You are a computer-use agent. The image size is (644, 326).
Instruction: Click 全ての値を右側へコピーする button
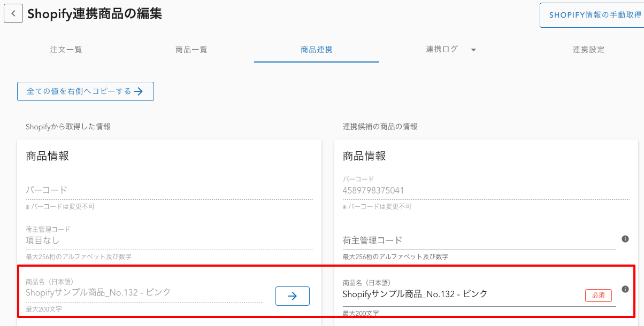click(86, 91)
